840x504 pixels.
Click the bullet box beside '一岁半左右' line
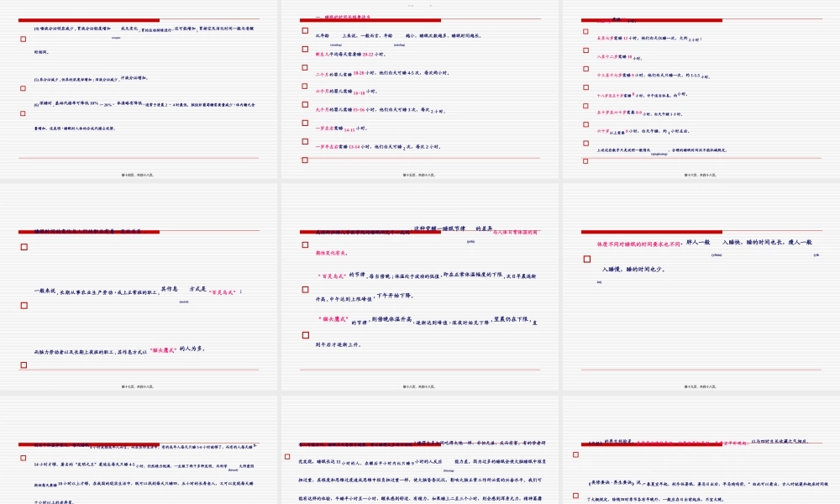tap(305, 142)
